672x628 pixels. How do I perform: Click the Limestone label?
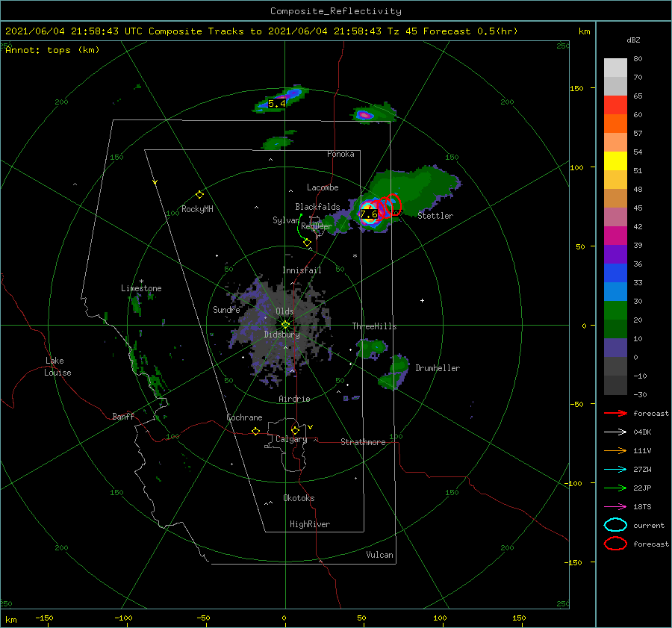141,288
